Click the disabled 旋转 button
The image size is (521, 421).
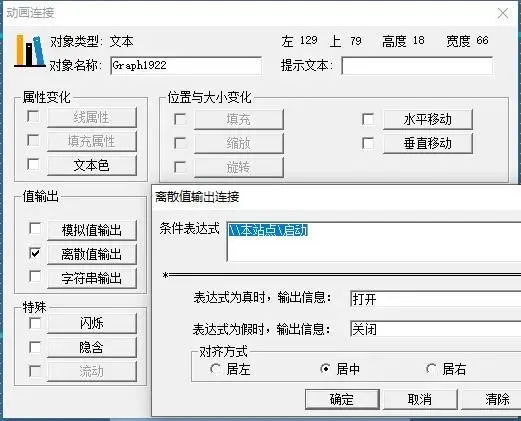coord(239,167)
